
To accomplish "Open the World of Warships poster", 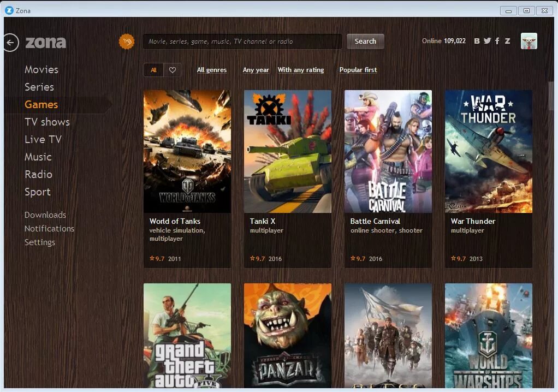I will click(x=489, y=335).
